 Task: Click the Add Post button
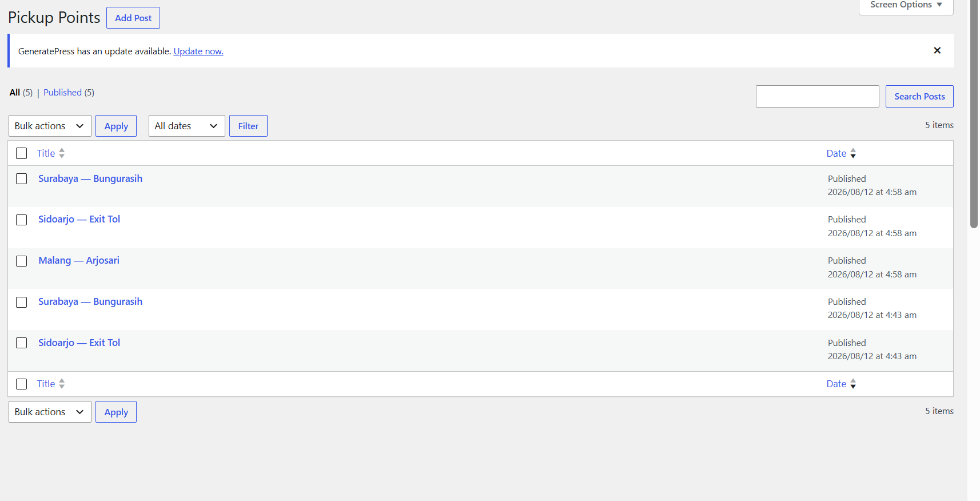point(133,18)
